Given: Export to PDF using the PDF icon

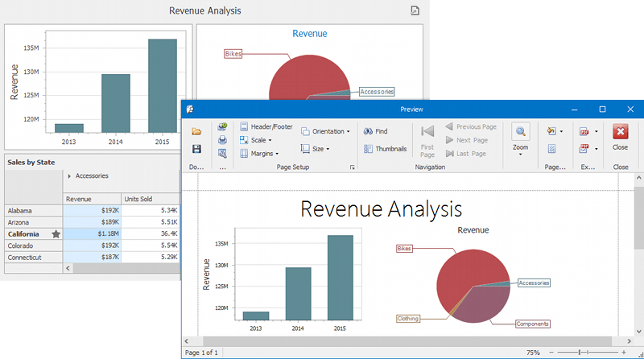Looking at the screenshot, I should point(584,131).
